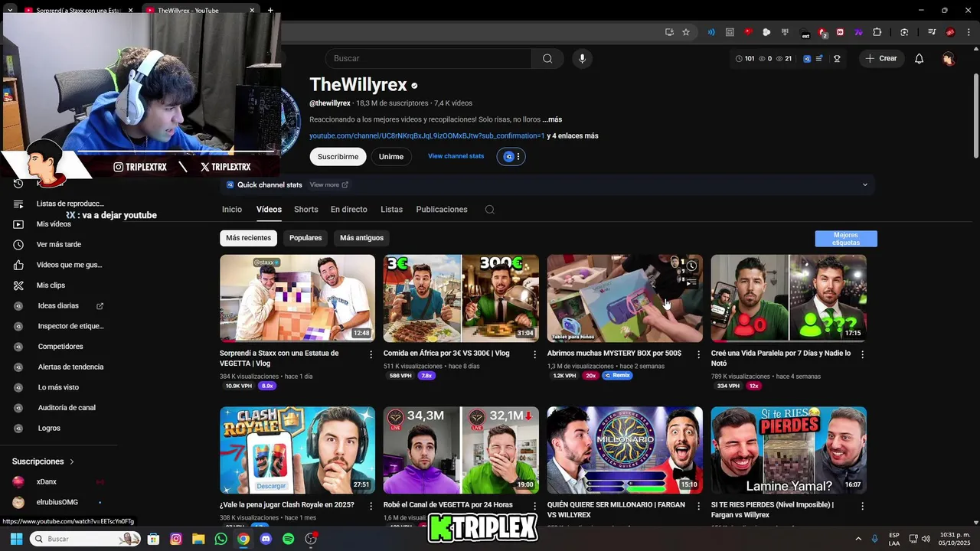Screen dimensions: 980x551
Task: Click Add to queue icon on Mystery Box thumbnail
Action: 691,282
